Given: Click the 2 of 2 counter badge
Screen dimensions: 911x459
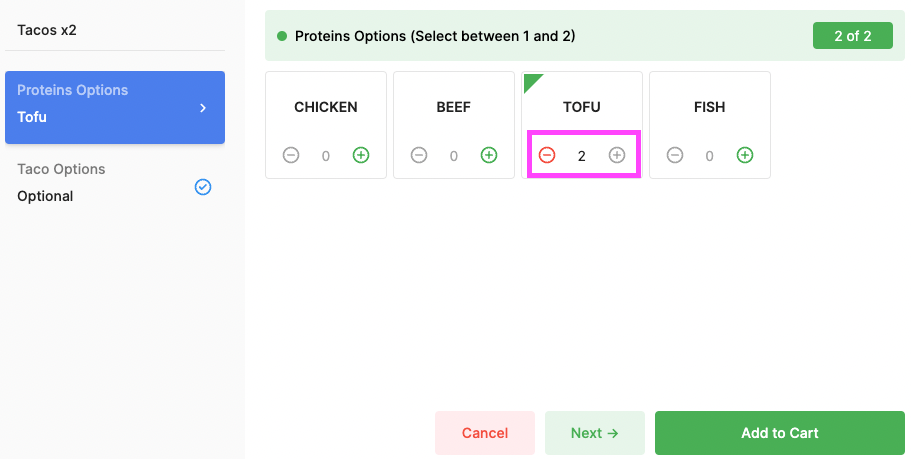Looking at the screenshot, I should tap(852, 36).
